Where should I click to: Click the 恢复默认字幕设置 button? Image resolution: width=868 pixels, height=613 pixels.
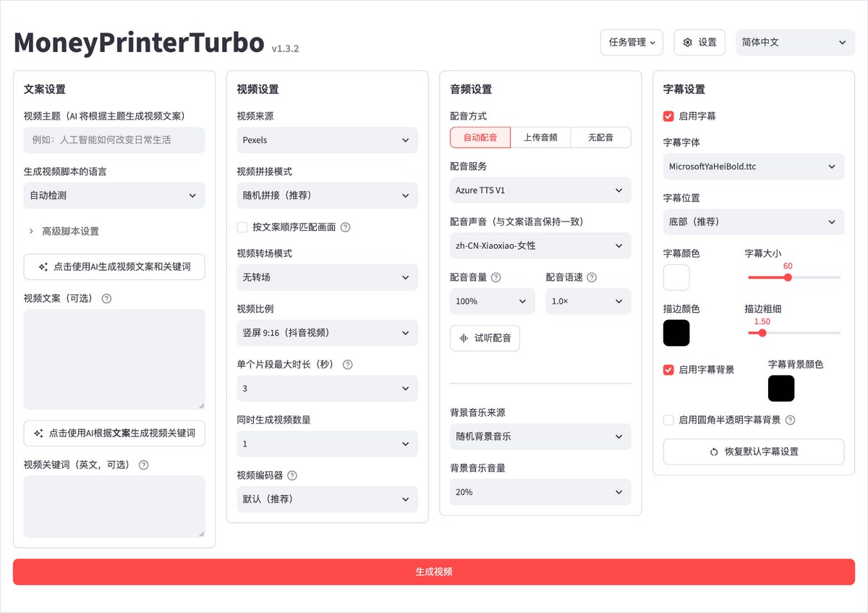coord(754,452)
